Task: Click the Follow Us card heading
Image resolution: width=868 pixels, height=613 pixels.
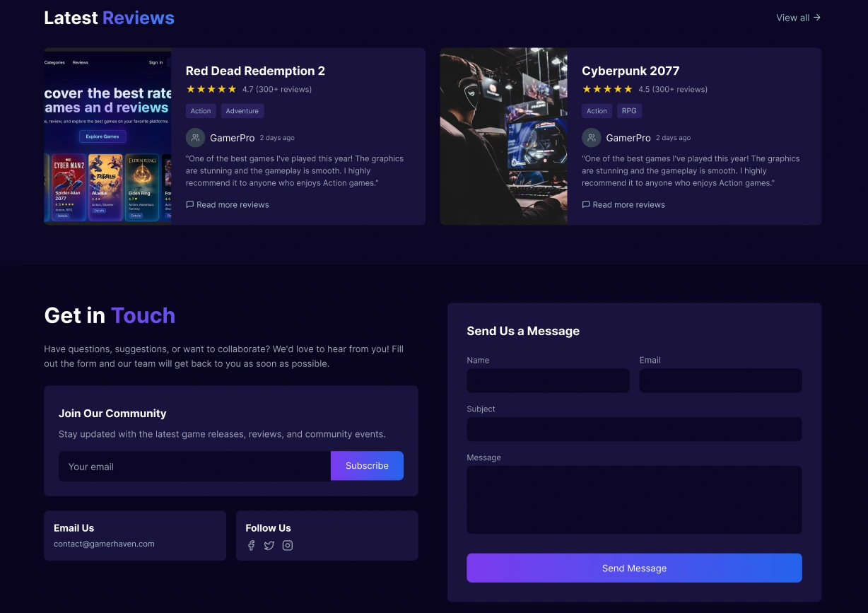Action: [x=268, y=528]
